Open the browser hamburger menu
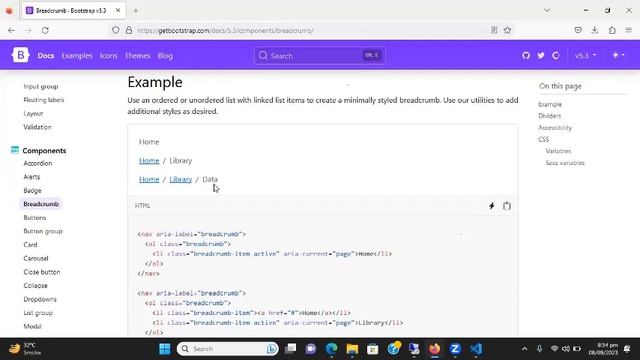The width and height of the screenshot is (640, 360). [x=629, y=30]
